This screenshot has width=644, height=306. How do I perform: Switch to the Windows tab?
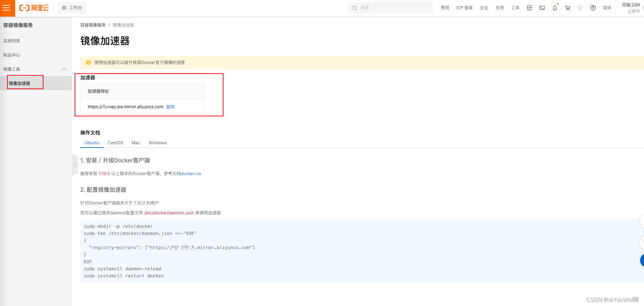(158, 143)
